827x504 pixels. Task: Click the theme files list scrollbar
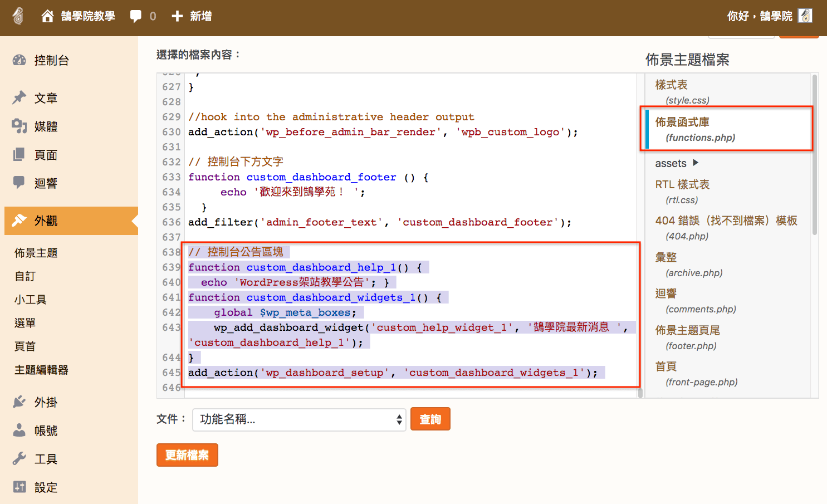(x=815, y=156)
